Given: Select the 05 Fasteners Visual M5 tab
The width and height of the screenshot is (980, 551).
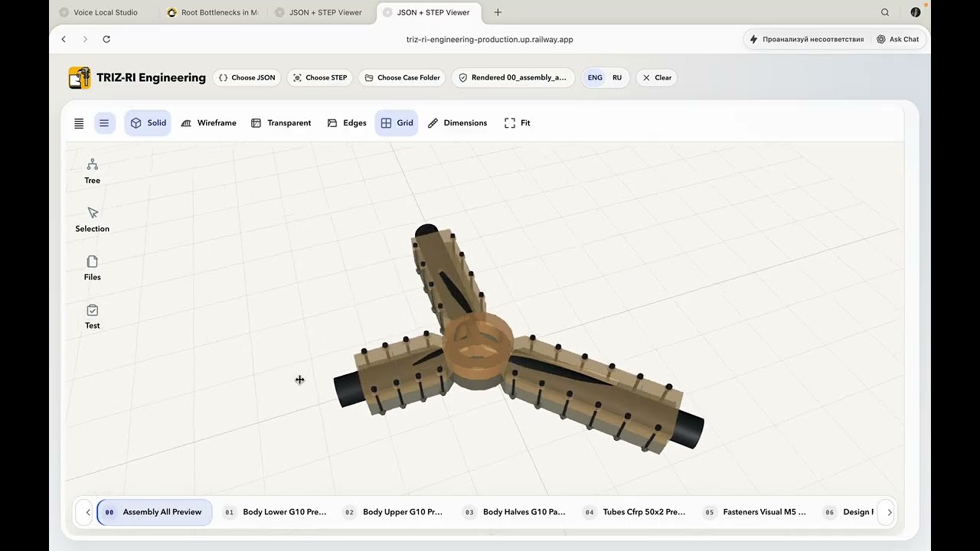Looking at the screenshot, I should [756, 512].
